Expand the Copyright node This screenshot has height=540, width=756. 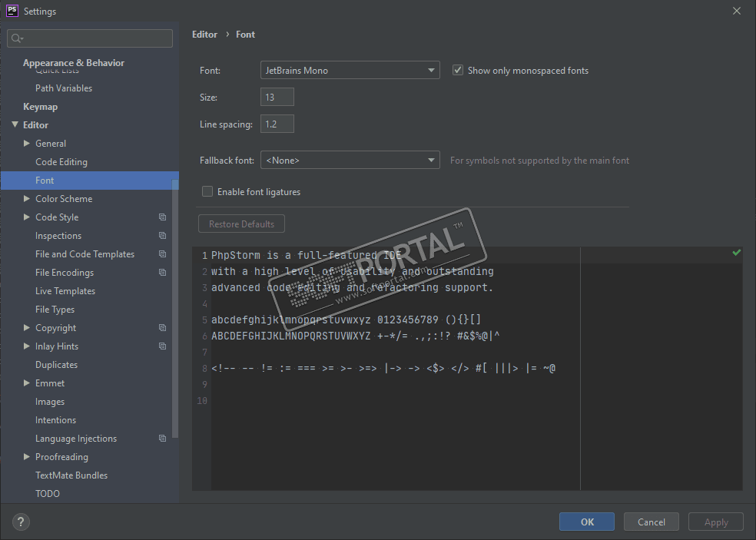point(27,327)
